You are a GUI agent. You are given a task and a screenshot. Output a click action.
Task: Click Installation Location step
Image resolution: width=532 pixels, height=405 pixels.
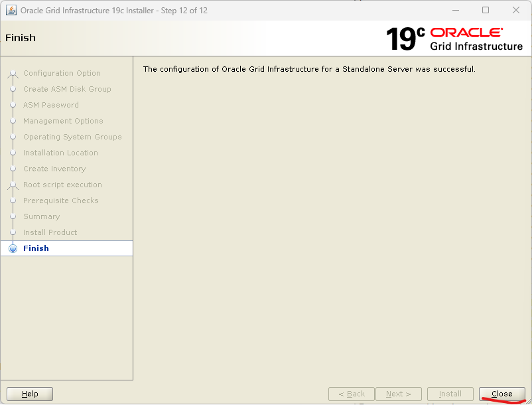pyautogui.click(x=60, y=153)
